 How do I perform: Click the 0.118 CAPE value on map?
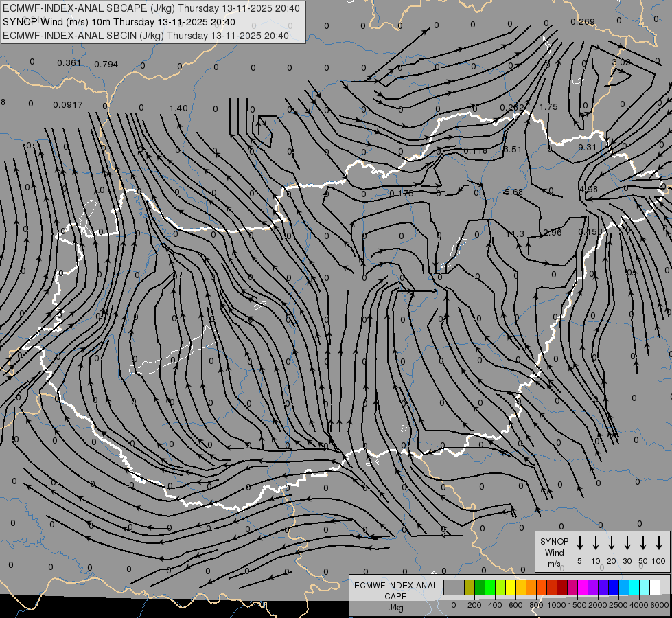click(475, 151)
